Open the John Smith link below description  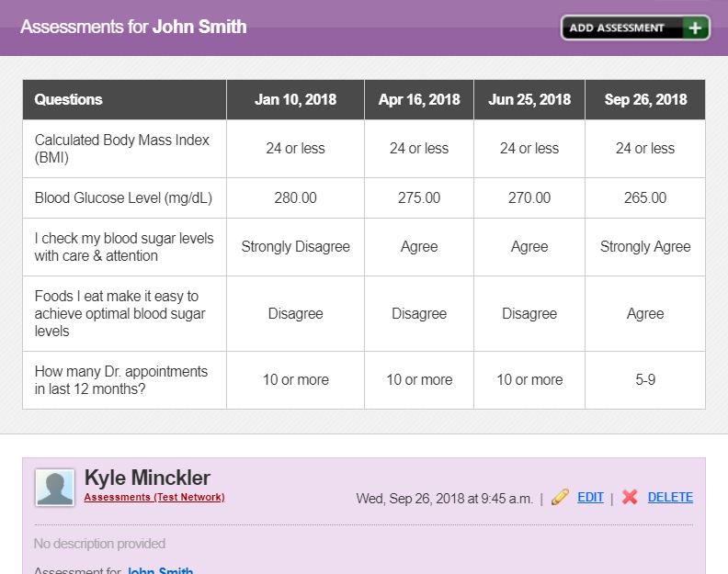coord(159,570)
